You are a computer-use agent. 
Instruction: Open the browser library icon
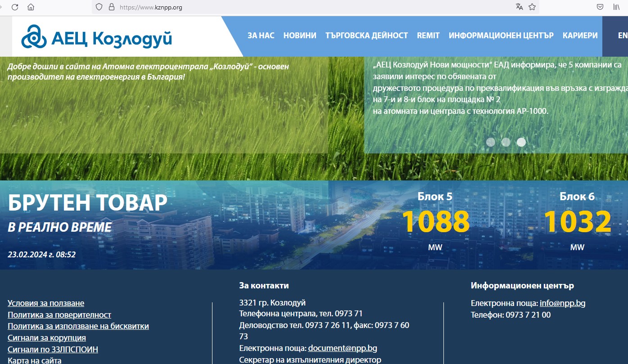[616, 7]
